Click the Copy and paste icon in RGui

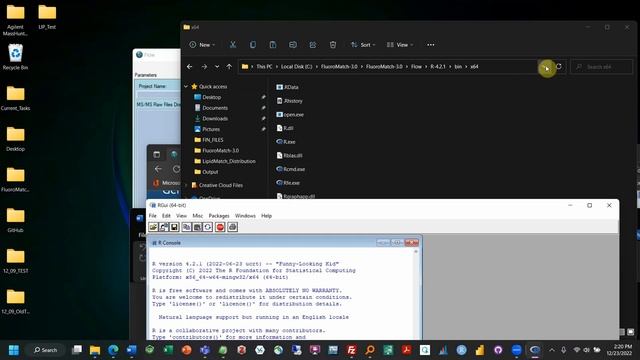(208, 227)
